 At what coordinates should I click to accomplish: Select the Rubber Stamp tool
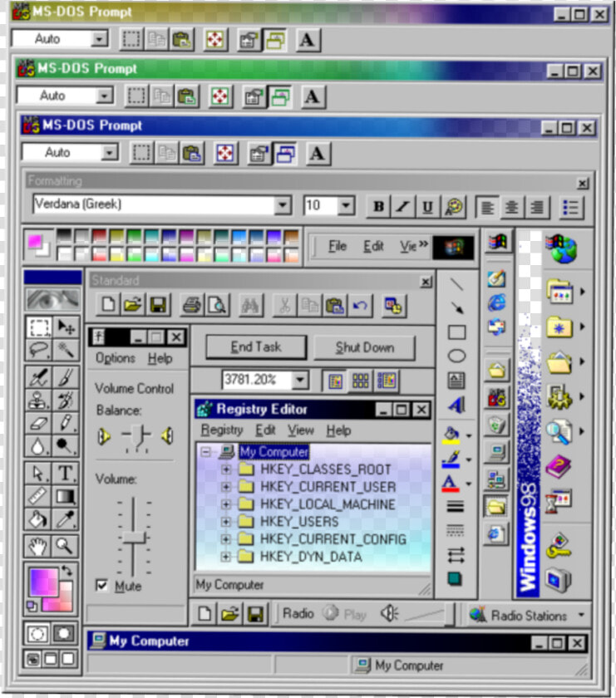38,401
